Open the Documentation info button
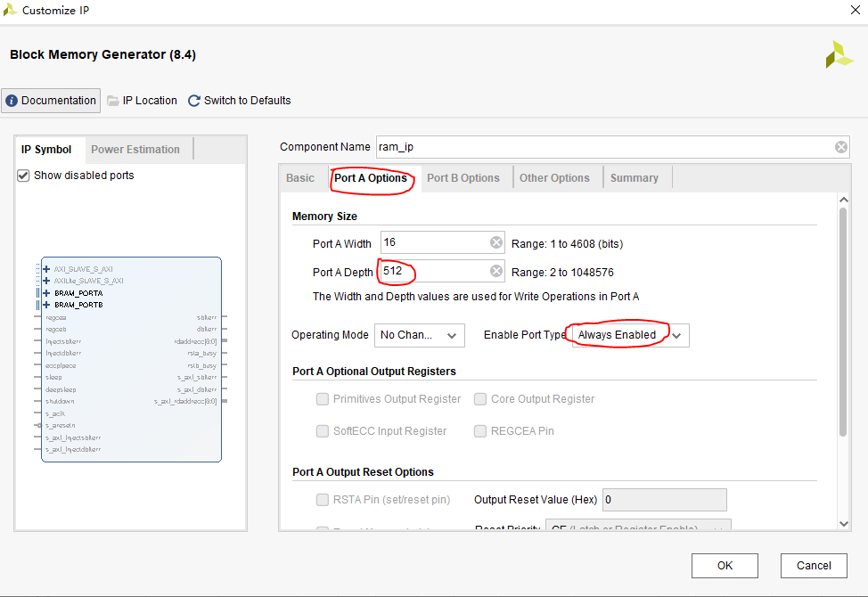Screen dimensions: 868x597 click(51, 101)
